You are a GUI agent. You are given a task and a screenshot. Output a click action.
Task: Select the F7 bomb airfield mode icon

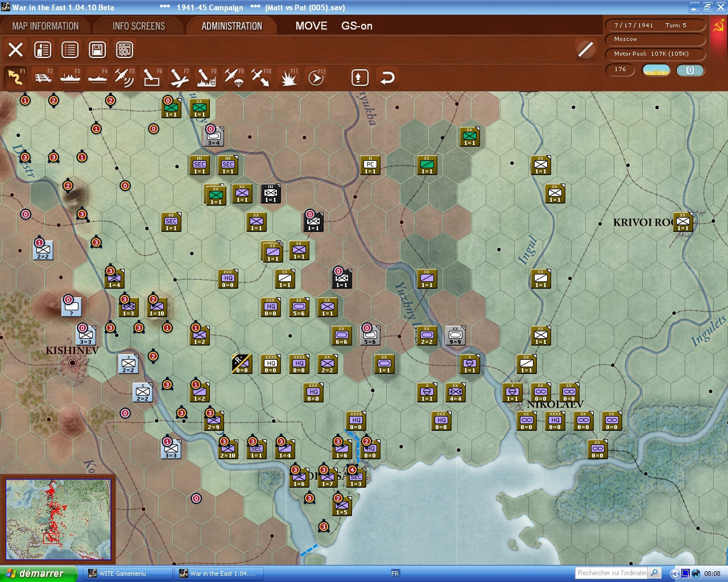[179, 77]
